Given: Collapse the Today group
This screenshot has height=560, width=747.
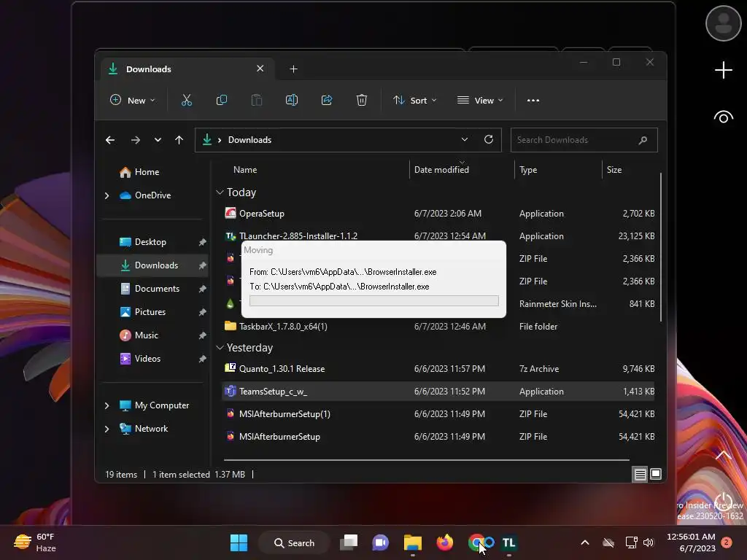Looking at the screenshot, I should pyautogui.click(x=220, y=192).
